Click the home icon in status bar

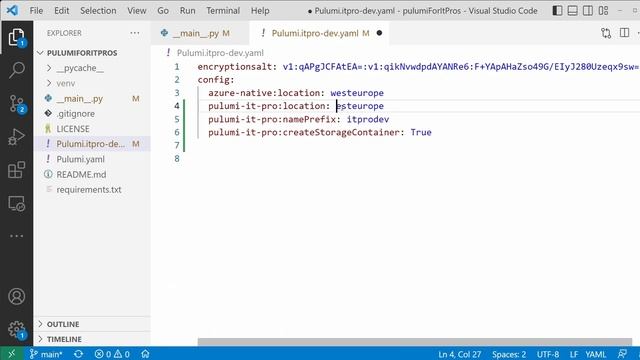point(145,354)
